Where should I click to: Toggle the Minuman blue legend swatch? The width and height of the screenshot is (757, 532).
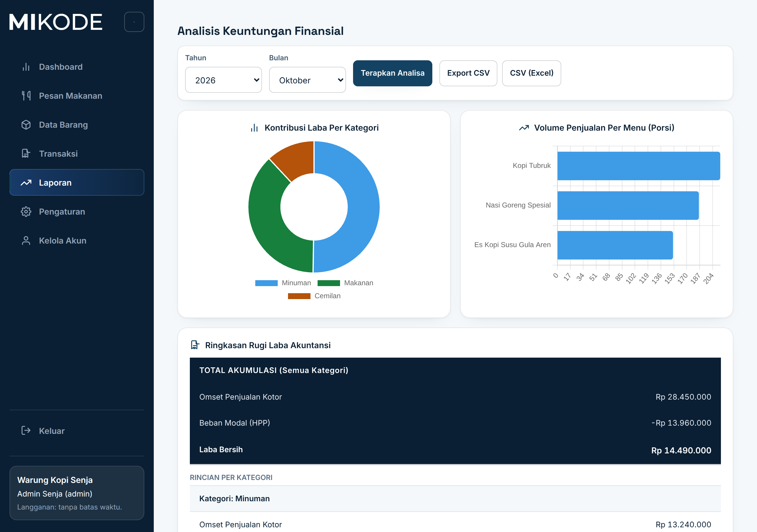click(266, 283)
